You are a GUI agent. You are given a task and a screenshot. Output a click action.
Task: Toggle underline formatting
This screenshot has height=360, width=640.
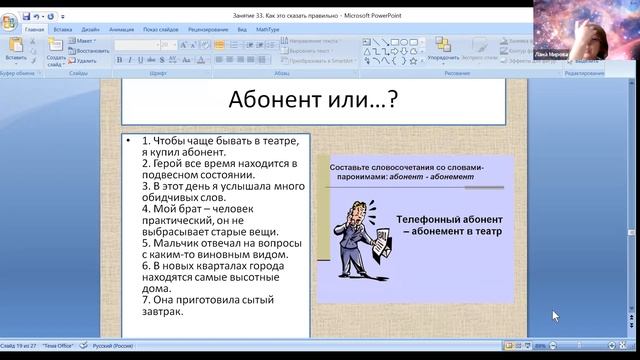[x=140, y=60]
